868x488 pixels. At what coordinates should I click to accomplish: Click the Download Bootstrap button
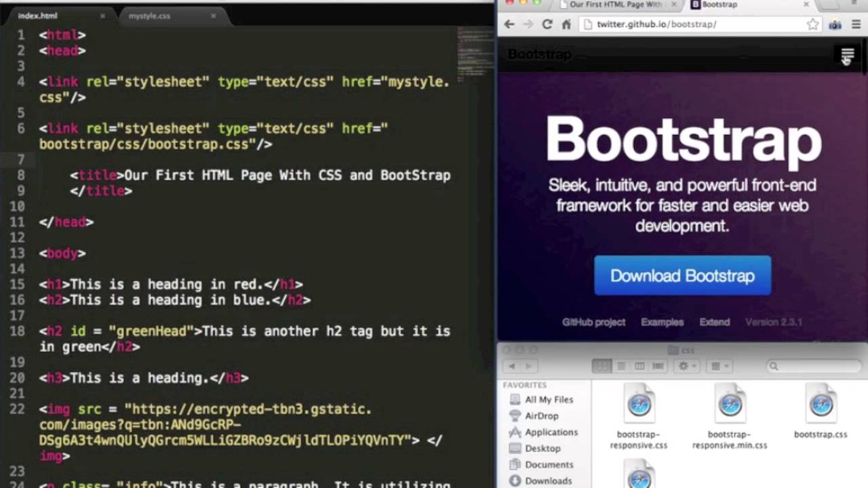click(x=682, y=275)
